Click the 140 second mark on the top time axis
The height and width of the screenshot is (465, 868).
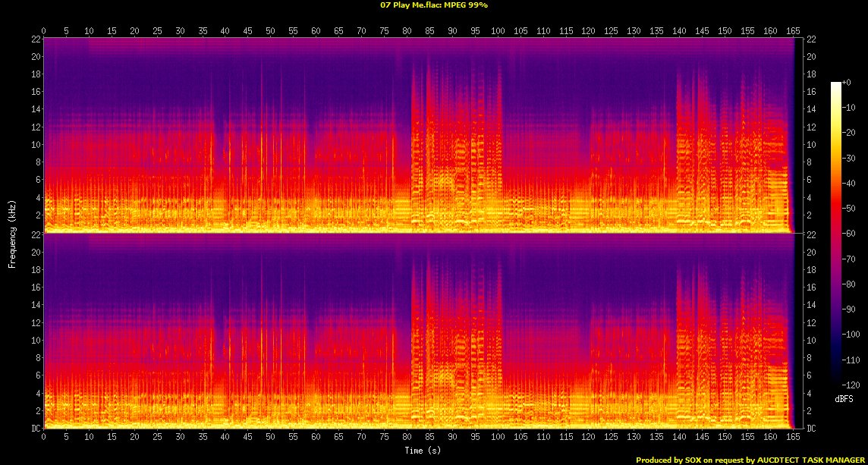(x=679, y=31)
